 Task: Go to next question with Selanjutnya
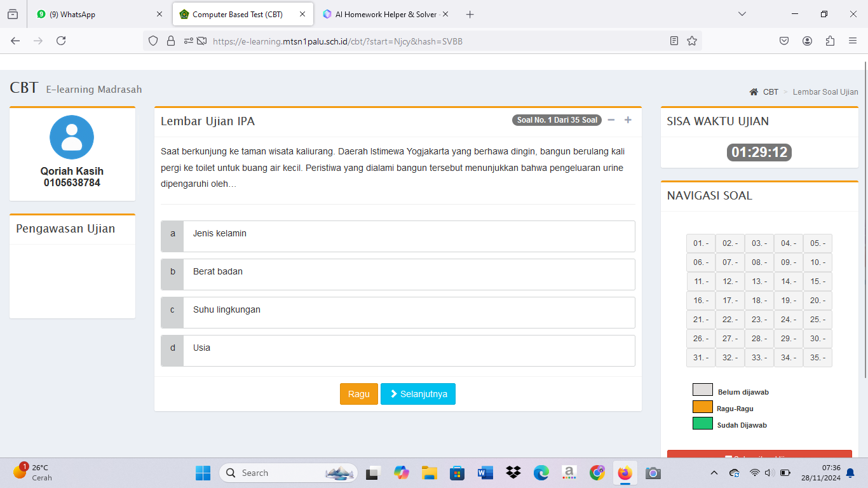(x=418, y=394)
